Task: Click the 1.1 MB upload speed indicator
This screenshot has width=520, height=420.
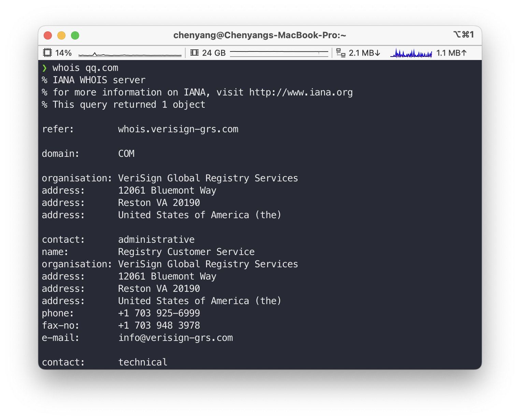Action: [451, 53]
